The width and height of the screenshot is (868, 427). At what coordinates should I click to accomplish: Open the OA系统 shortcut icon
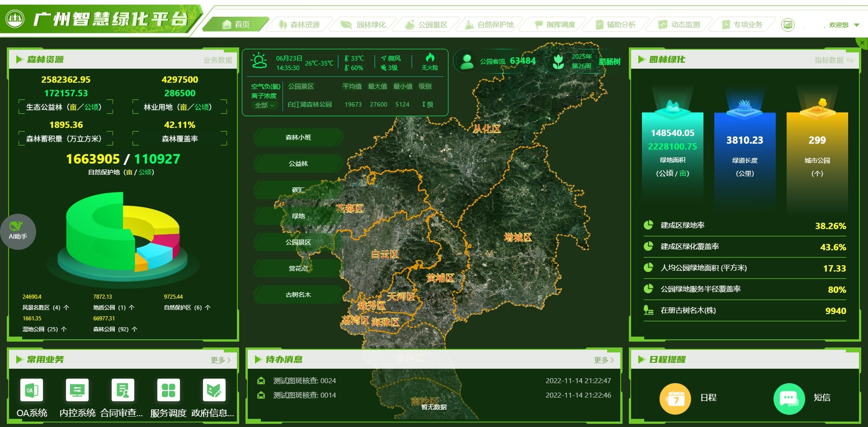tap(32, 390)
